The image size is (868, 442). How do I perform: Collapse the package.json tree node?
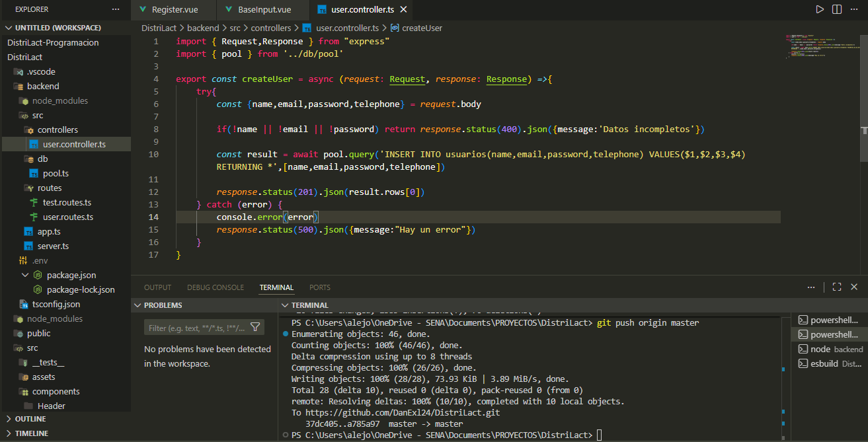click(25, 275)
